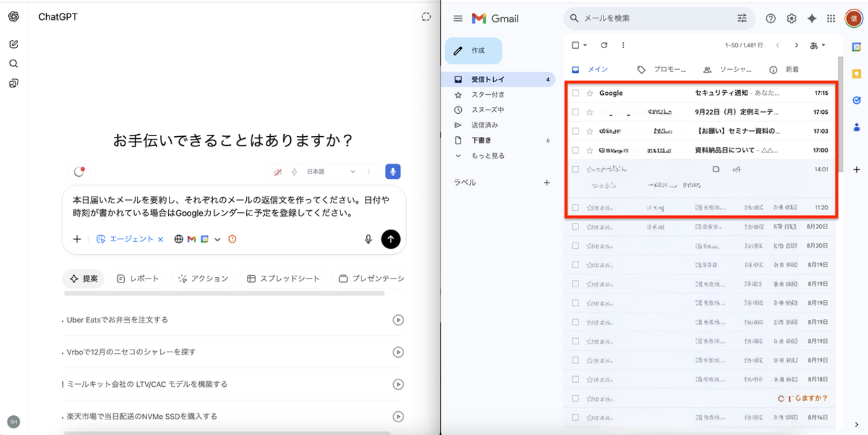Switch to the プロモーション tab
Screen dimensions: 868x435
coord(662,68)
